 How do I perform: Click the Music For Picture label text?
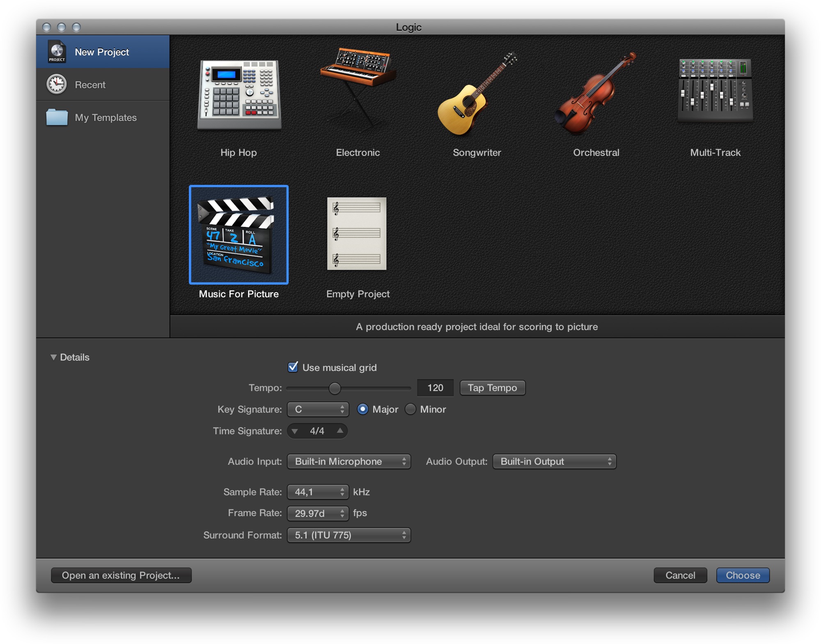(239, 294)
